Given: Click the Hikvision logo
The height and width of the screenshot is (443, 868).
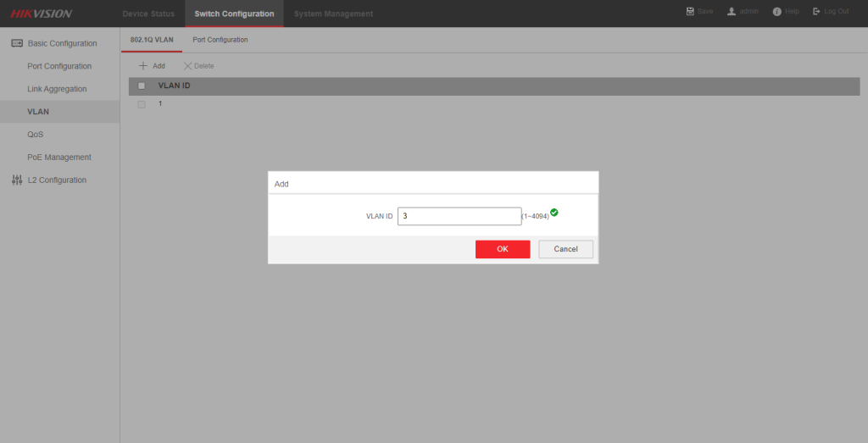Looking at the screenshot, I should tap(41, 14).
